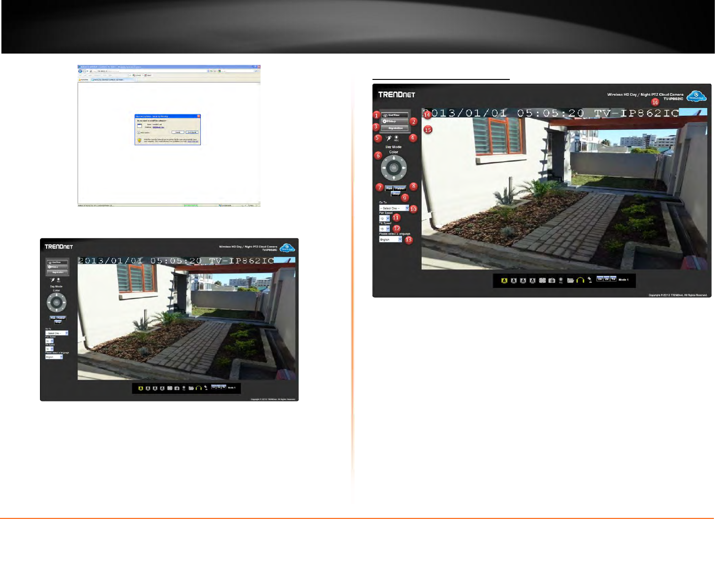This screenshot has height=564, width=728.
Task: Open the recordings folder icon in unnumbered screenshot
Action: (x=191, y=388)
